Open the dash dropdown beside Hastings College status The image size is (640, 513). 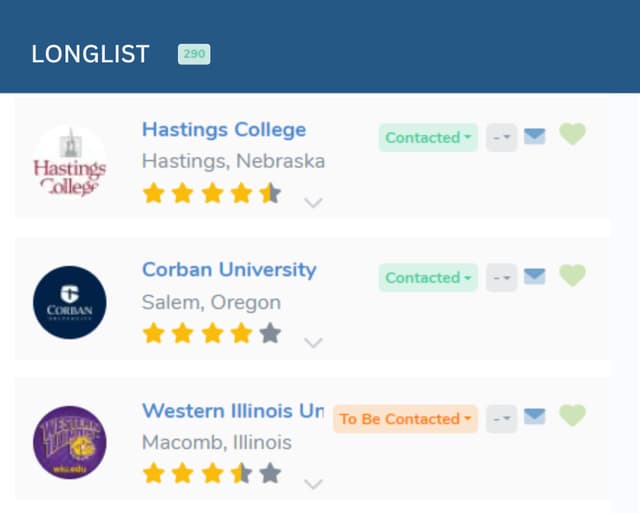[x=501, y=138]
